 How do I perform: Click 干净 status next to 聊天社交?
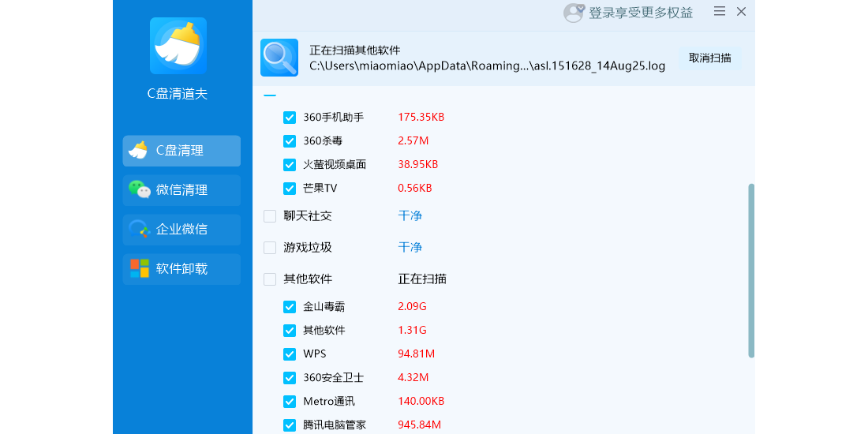410,216
